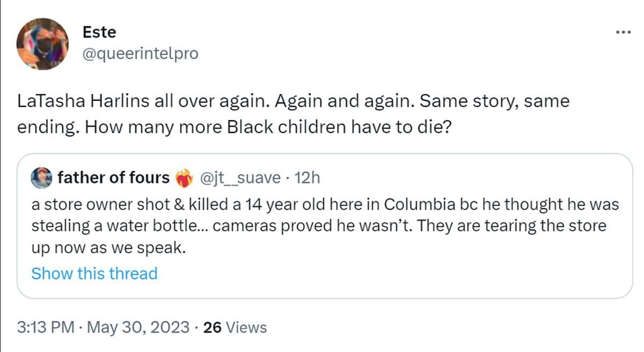Open father of fours display name

click(x=113, y=178)
